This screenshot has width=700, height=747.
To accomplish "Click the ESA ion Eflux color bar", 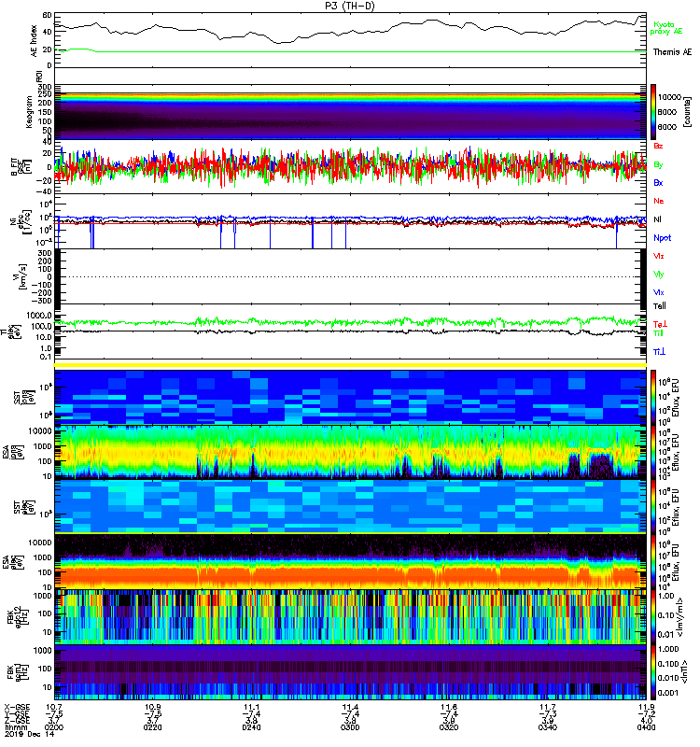I will pyautogui.click(x=653, y=452).
